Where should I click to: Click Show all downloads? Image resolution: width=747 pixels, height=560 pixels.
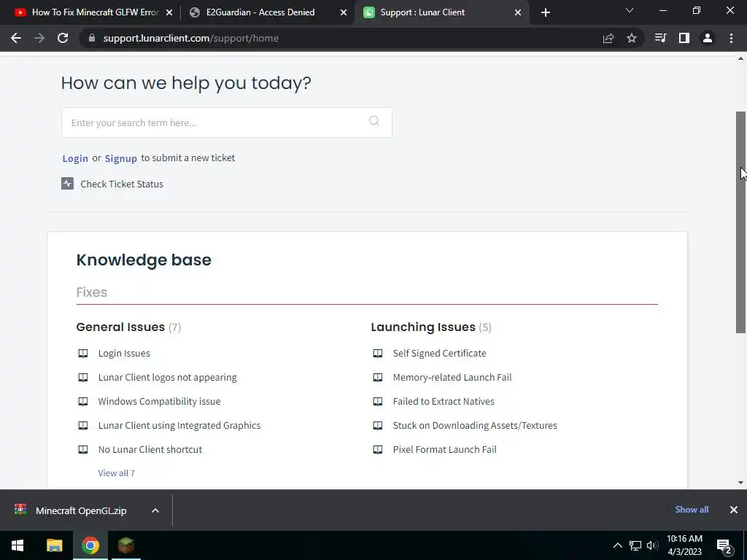692,510
